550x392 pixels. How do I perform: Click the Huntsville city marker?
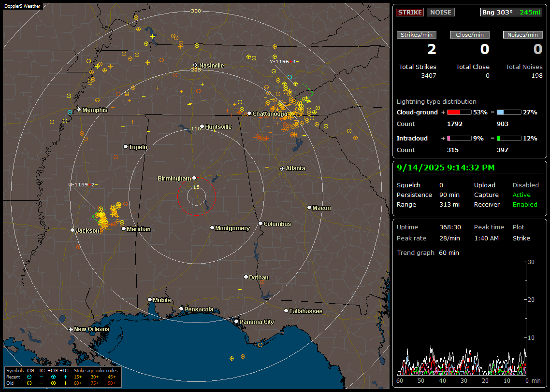(x=202, y=126)
